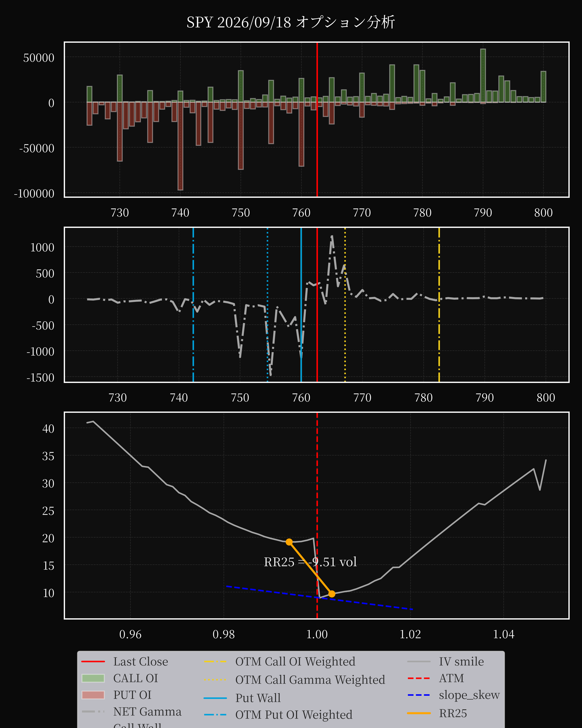Screen dimensions: 582x728
Task: Click the blue dashed slope_skew legend sample
Action: (419, 695)
